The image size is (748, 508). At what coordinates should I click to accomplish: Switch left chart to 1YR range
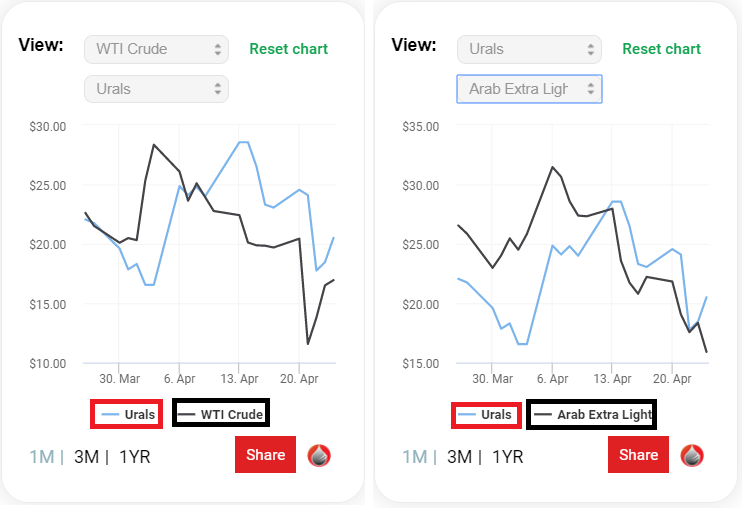click(135, 457)
